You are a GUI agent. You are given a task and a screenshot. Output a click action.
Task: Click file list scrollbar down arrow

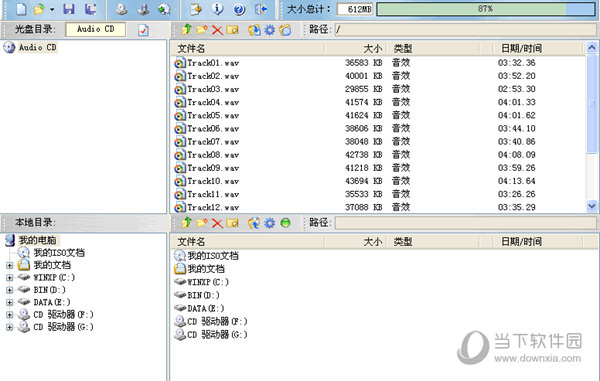[592, 206]
